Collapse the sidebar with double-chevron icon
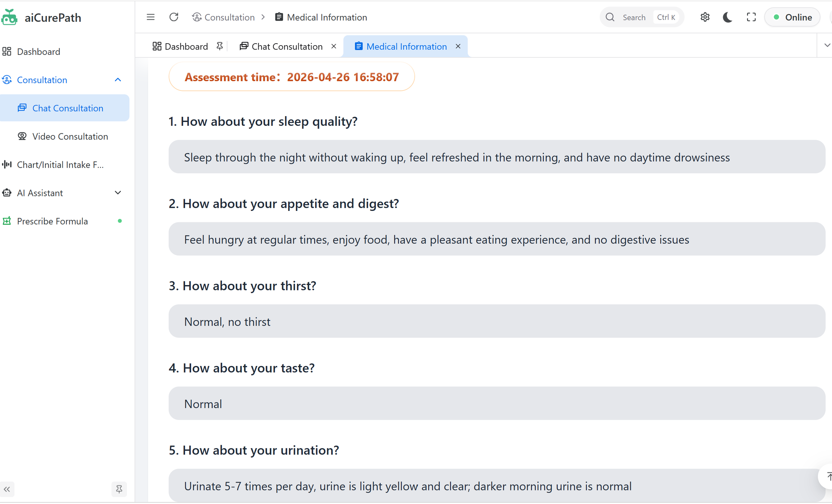832x504 pixels. tap(7, 489)
